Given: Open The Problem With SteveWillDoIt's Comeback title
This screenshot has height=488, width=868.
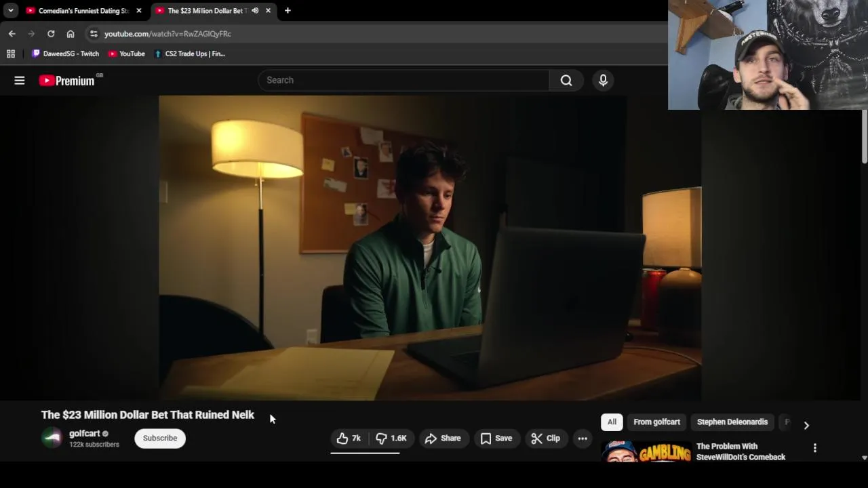Looking at the screenshot, I should click(x=741, y=451).
